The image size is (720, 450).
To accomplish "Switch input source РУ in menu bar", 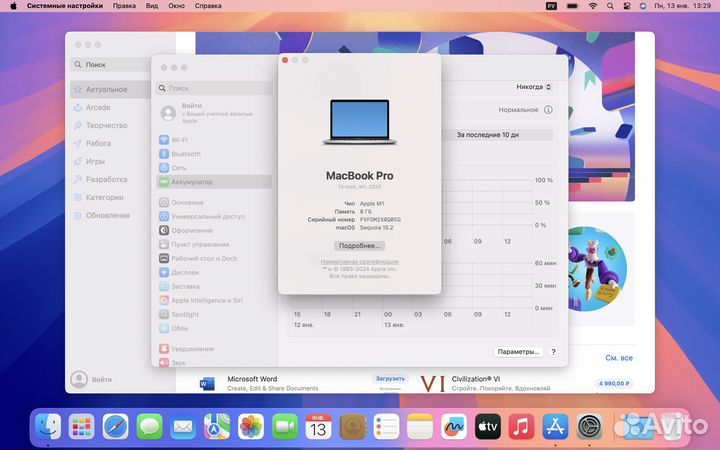I will coord(551,6).
